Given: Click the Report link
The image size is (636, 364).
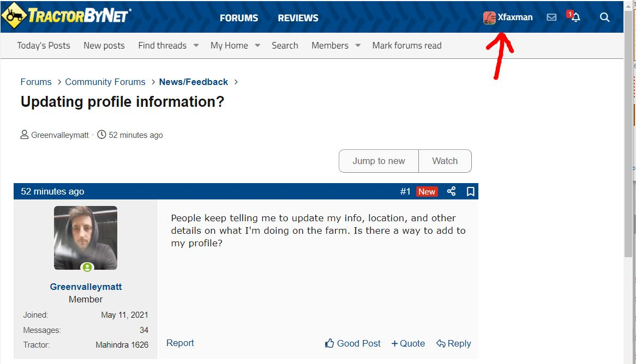Looking at the screenshot, I should (x=180, y=343).
